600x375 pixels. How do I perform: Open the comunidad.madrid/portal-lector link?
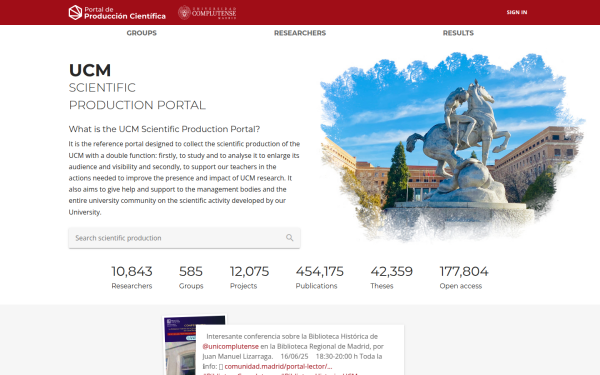tap(278, 366)
